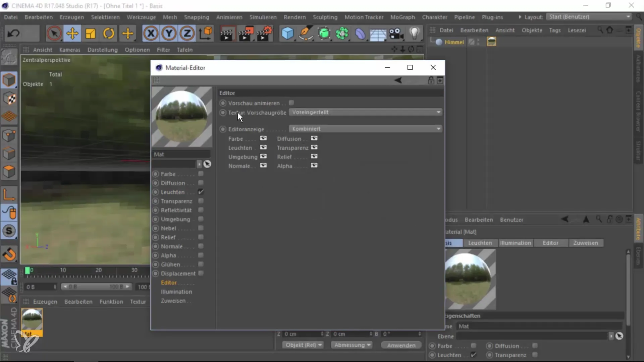Open the Spline pen tool

[306, 33]
